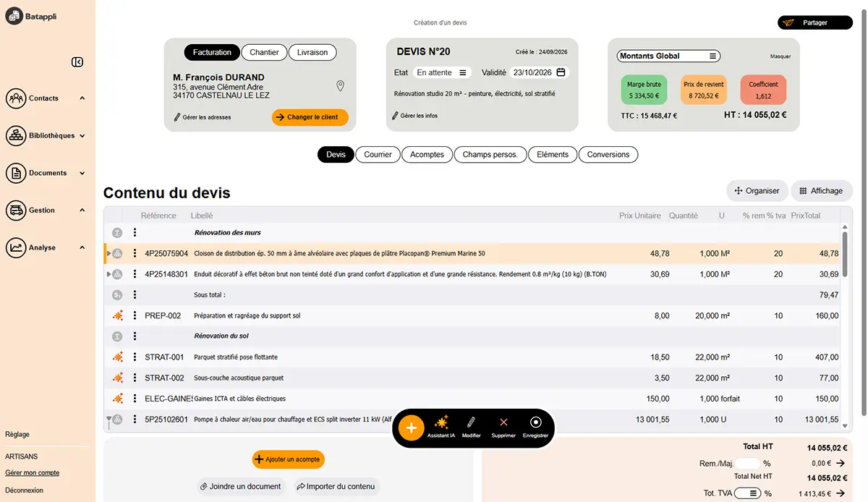Click the pencil icon beside Gérer les infos
This screenshot has height=502, width=868.
[x=395, y=116]
